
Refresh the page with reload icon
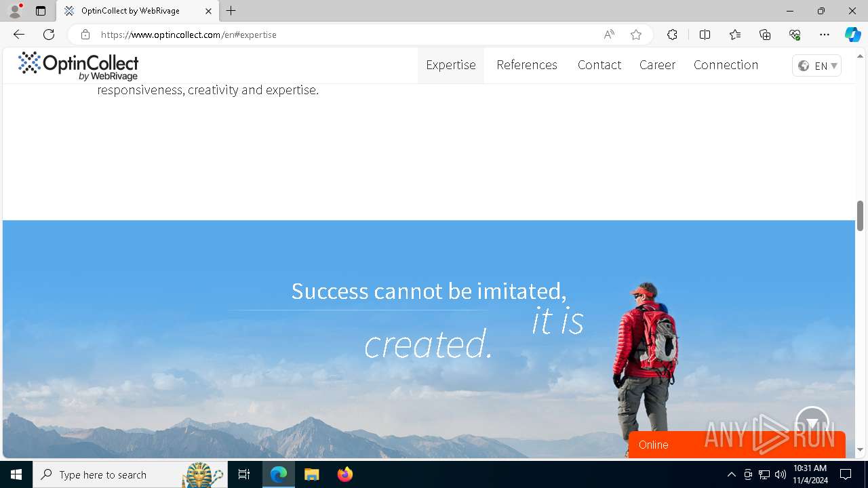49,35
